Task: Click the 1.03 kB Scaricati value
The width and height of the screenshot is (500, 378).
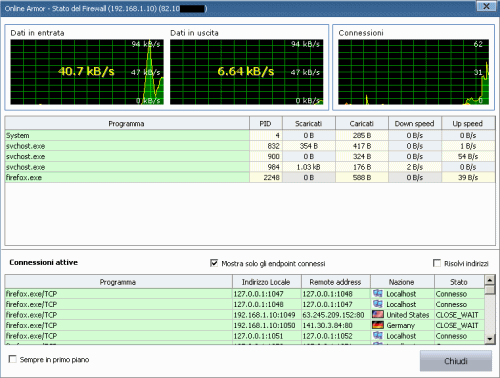Action: [x=309, y=167]
